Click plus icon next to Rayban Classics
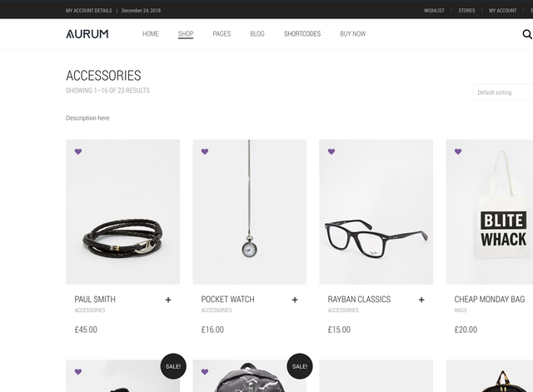The width and height of the screenshot is (533, 392). click(421, 300)
